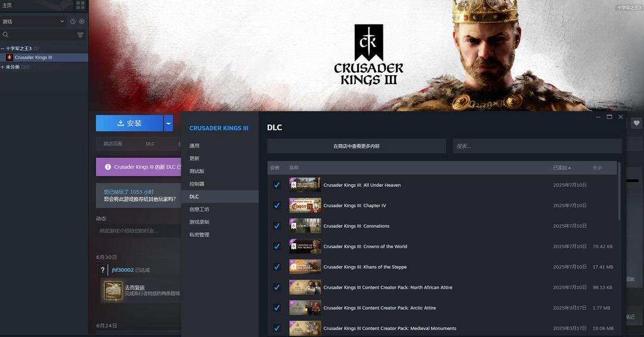Viewport: 644px width, 337px height.
Task: Collapse the 十字军之王3 collection
Action: (2, 48)
